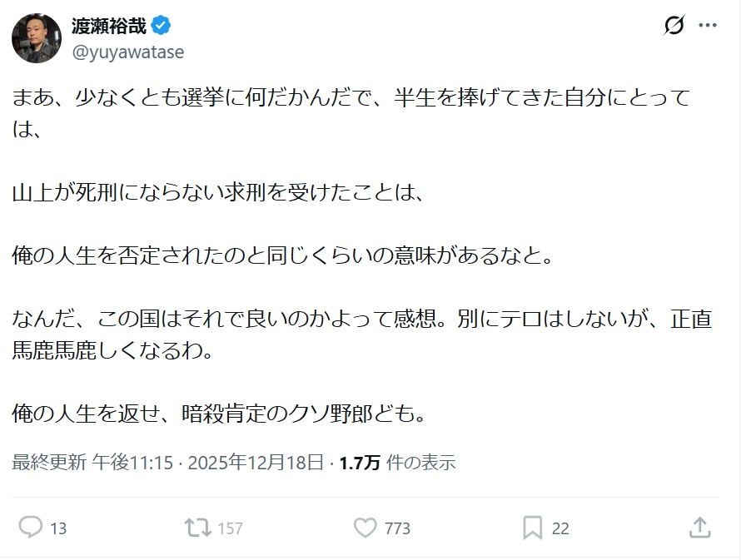741x560 pixels.
Task: Open the three-dot more options menu
Action: pyautogui.click(x=708, y=27)
